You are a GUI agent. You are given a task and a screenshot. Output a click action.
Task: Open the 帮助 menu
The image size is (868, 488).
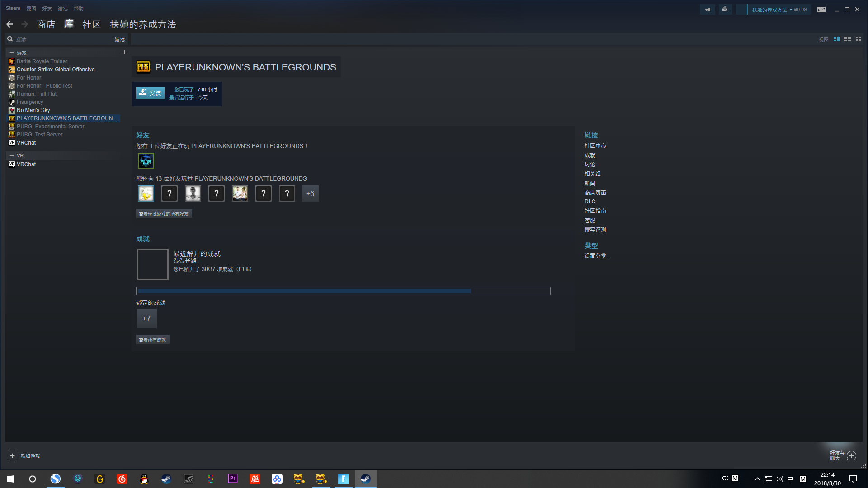coord(79,9)
